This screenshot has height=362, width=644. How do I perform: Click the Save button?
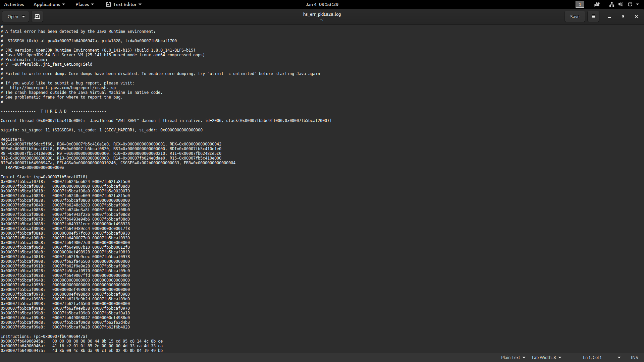pos(575,16)
